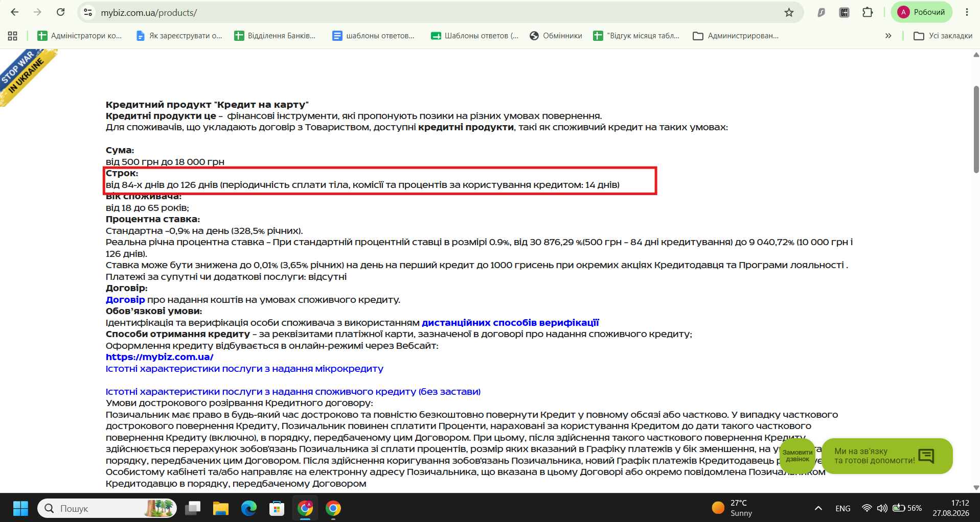Viewport: 980px width, 522px height.
Task: Click the feather-shaped extension icon
Action: pyautogui.click(x=821, y=12)
